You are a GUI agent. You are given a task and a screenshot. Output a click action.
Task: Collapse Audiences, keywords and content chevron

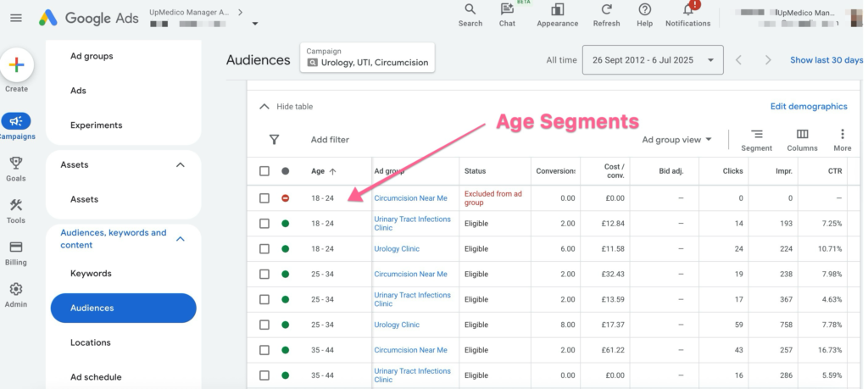pos(181,239)
